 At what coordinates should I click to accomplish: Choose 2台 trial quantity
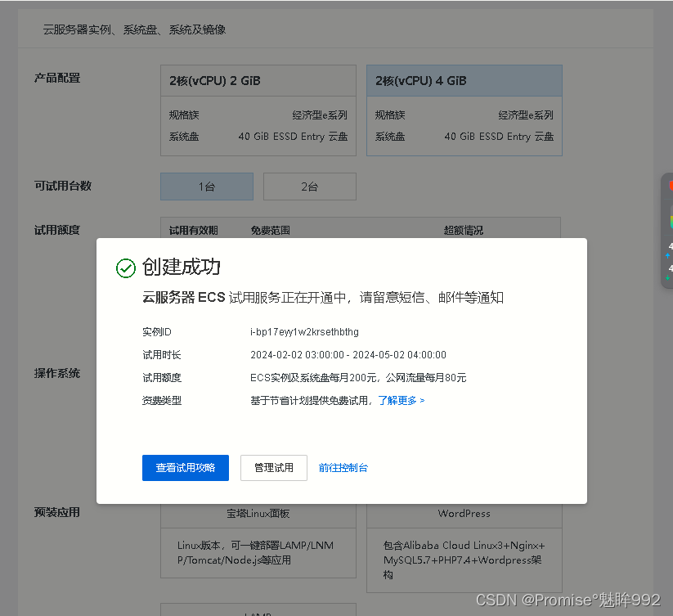(310, 187)
